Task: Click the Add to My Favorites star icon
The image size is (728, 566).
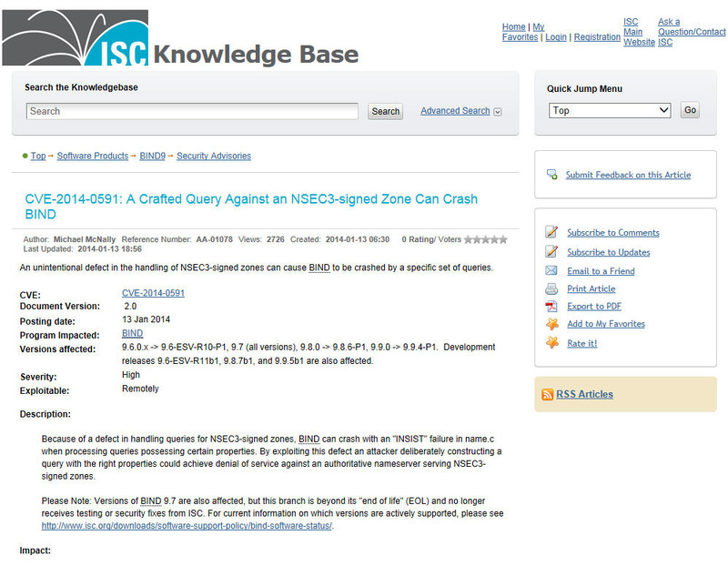Action: tap(551, 324)
